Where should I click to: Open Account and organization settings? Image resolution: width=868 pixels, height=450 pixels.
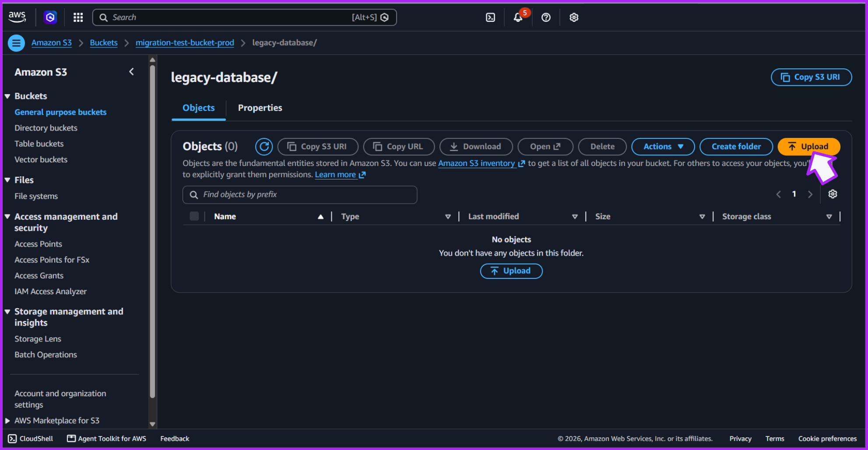pyautogui.click(x=60, y=399)
